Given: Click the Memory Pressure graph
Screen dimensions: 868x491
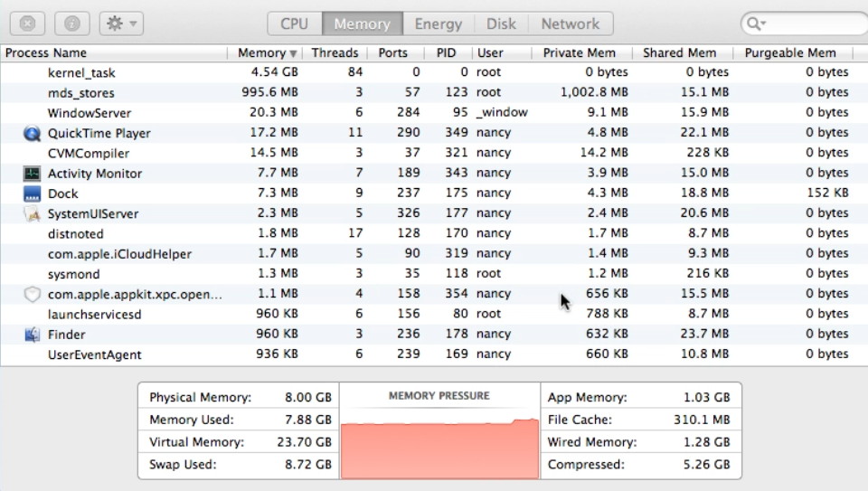Looking at the screenshot, I should tap(439, 448).
